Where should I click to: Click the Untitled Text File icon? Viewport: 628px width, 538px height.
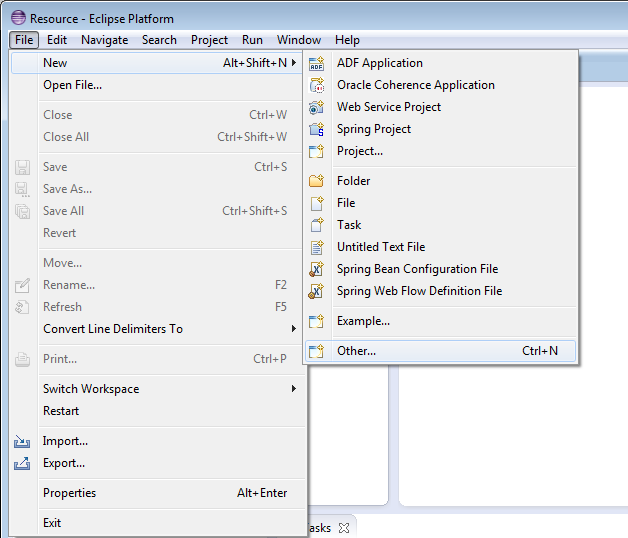[x=317, y=247]
